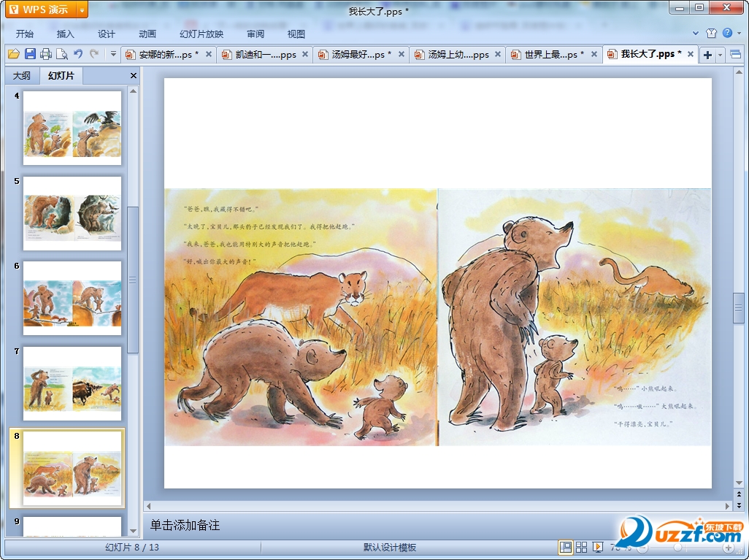Open the skin (shirt) icon
This screenshot has width=749, height=560.
pyautogui.click(x=711, y=33)
